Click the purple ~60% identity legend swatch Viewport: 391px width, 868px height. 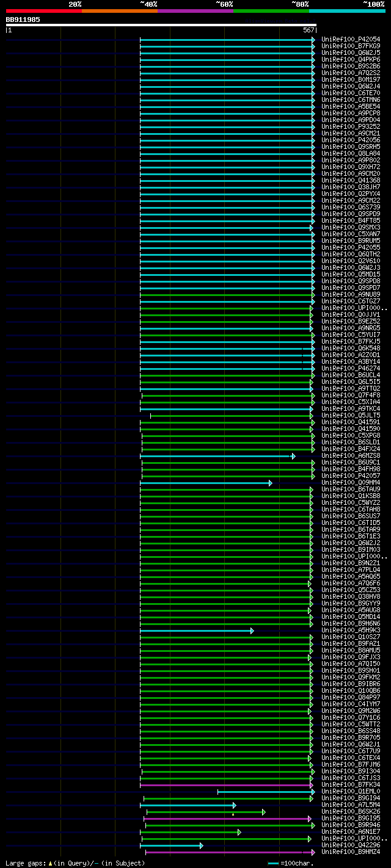(x=195, y=11)
